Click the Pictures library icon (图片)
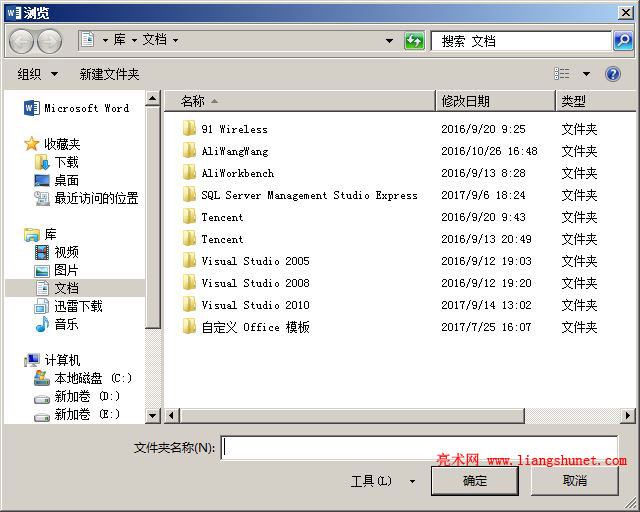The height and width of the screenshot is (512, 640). click(x=42, y=270)
